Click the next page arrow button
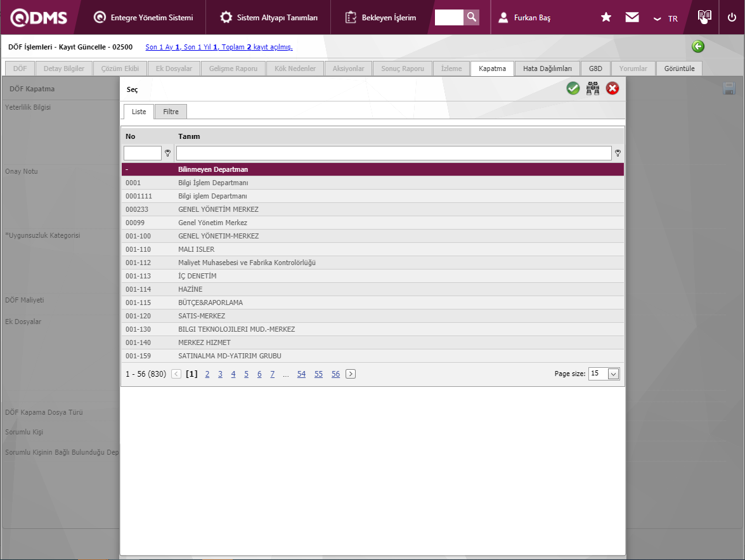This screenshot has width=745, height=560. point(351,374)
